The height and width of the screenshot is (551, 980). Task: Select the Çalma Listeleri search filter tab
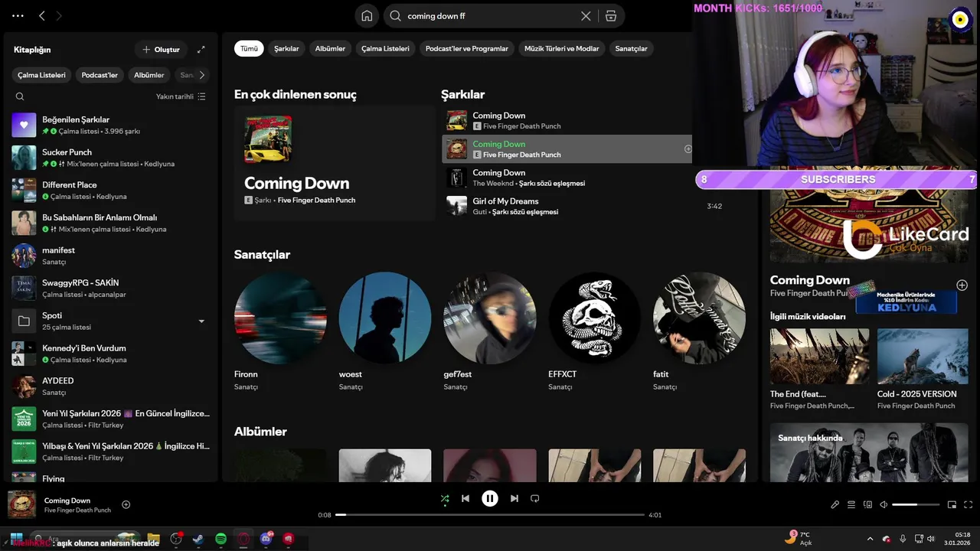[385, 48]
